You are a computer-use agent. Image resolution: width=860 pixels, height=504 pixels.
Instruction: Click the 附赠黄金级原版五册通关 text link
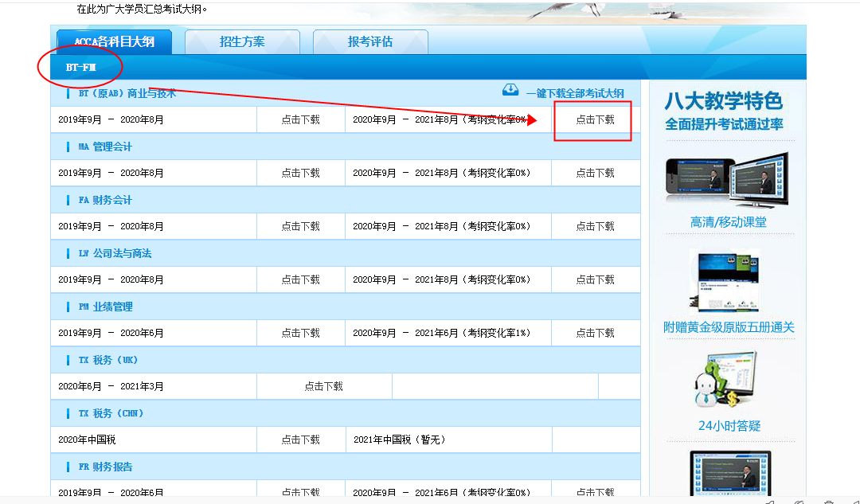click(x=729, y=327)
